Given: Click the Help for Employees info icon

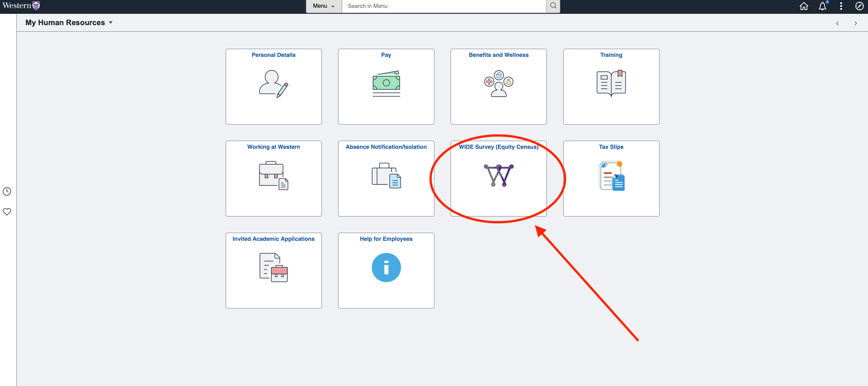Looking at the screenshot, I should click(386, 268).
